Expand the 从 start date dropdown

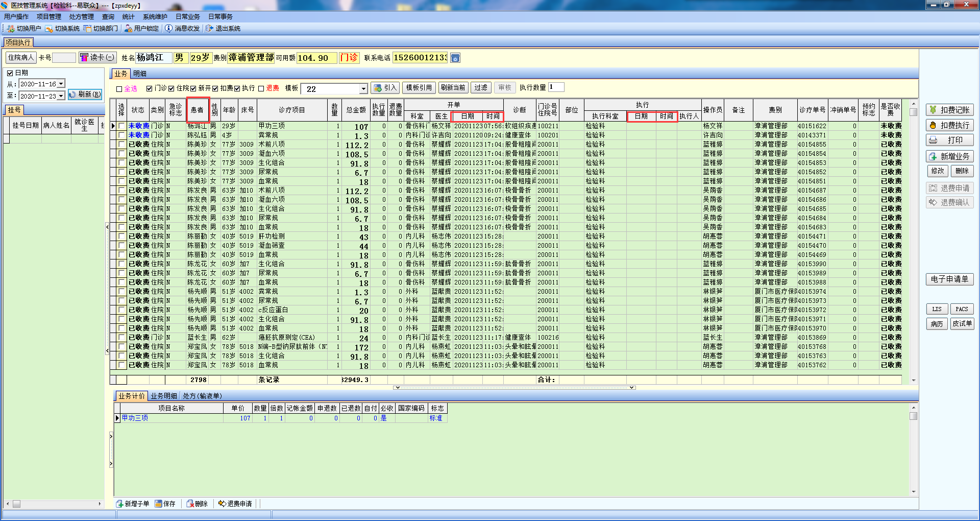pyautogui.click(x=61, y=84)
